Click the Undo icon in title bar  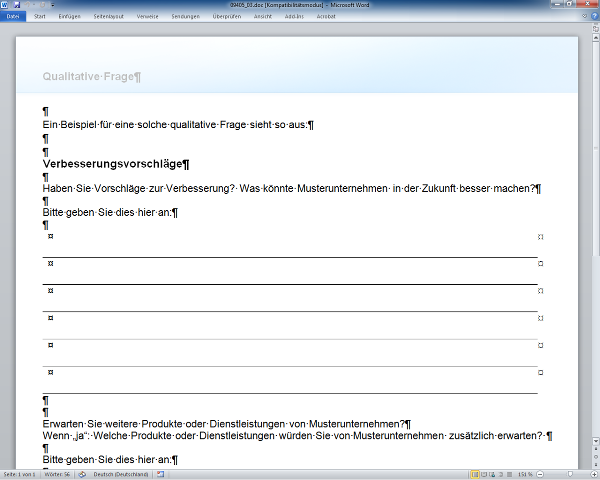point(28,5)
